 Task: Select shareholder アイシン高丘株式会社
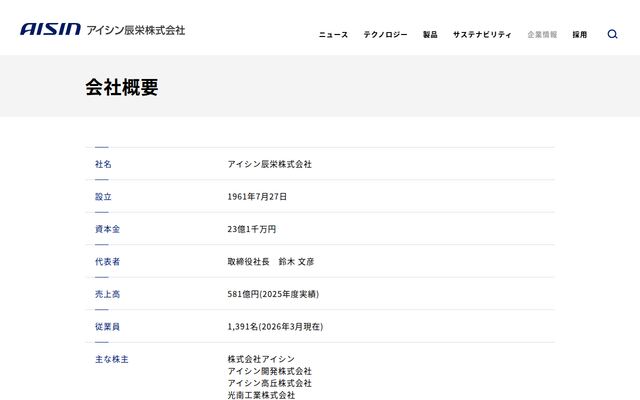click(x=269, y=383)
